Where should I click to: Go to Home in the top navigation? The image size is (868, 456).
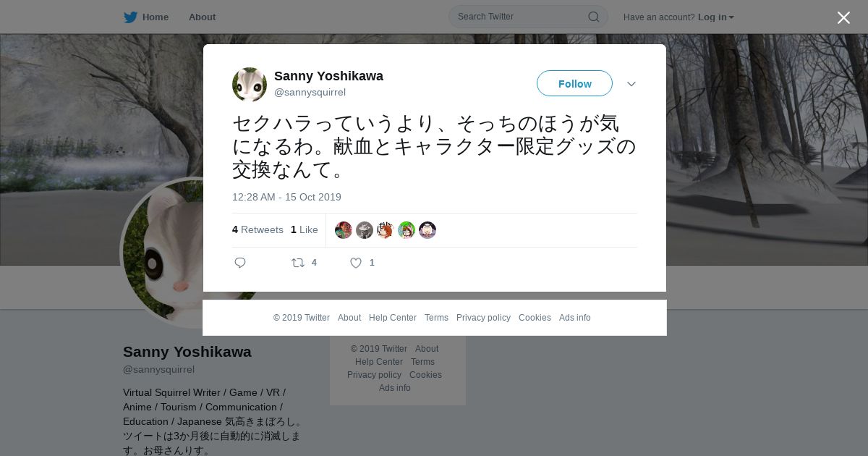156,17
